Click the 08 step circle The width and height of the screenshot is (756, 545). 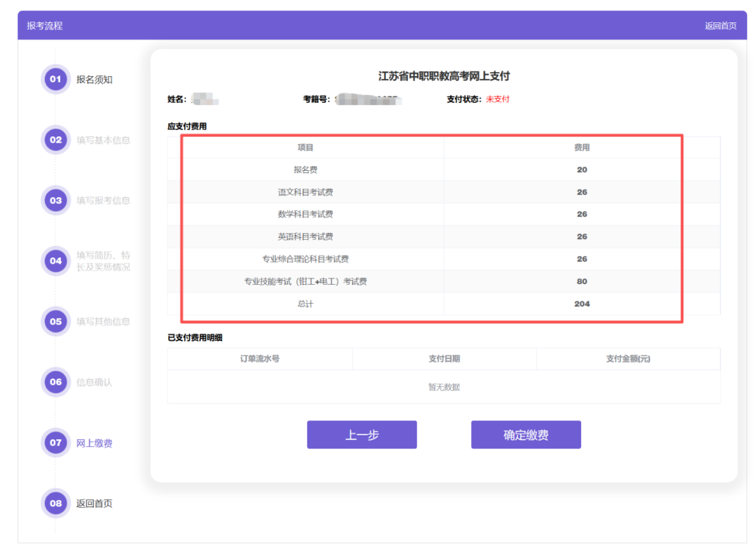tap(55, 503)
